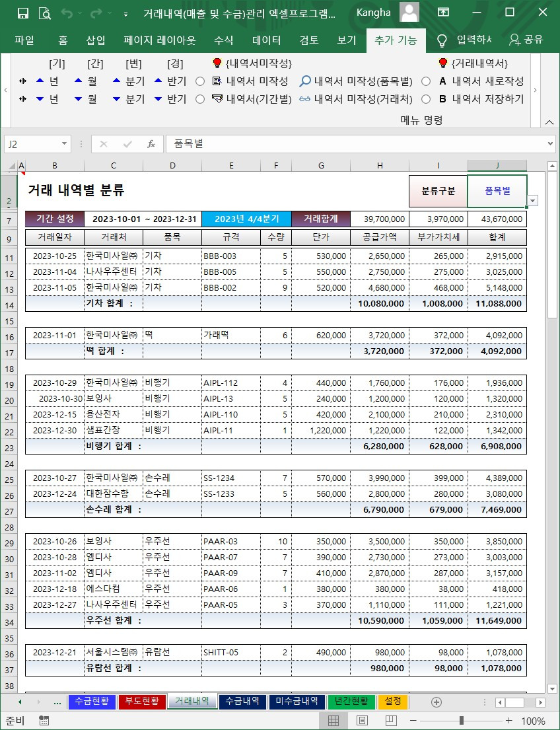Viewport: 560px width, 730px height.
Task: Open the Name Box dropdown
Action: 64,144
